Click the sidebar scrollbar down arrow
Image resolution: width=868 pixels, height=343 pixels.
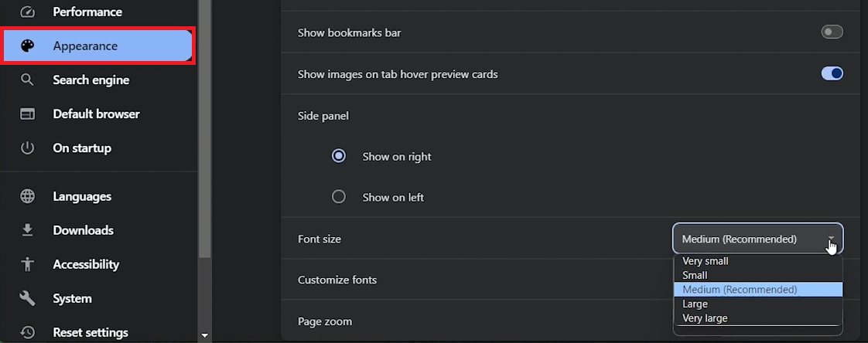[x=204, y=336]
